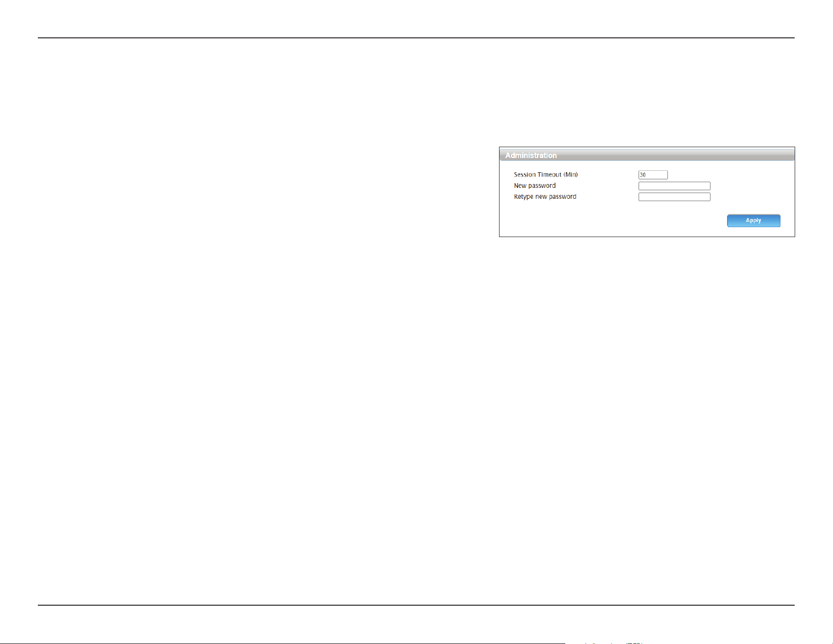
Task: Click the Apply button
Action: (x=754, y=221)
